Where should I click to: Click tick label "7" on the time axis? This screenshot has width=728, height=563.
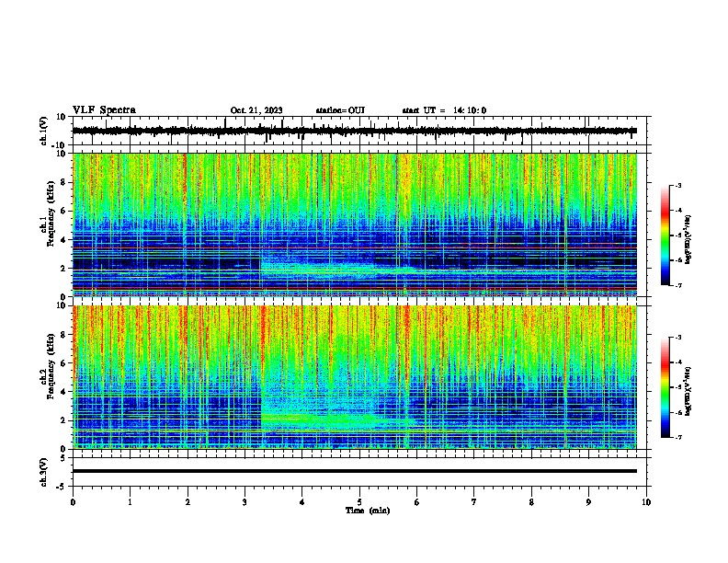(474, 502)
